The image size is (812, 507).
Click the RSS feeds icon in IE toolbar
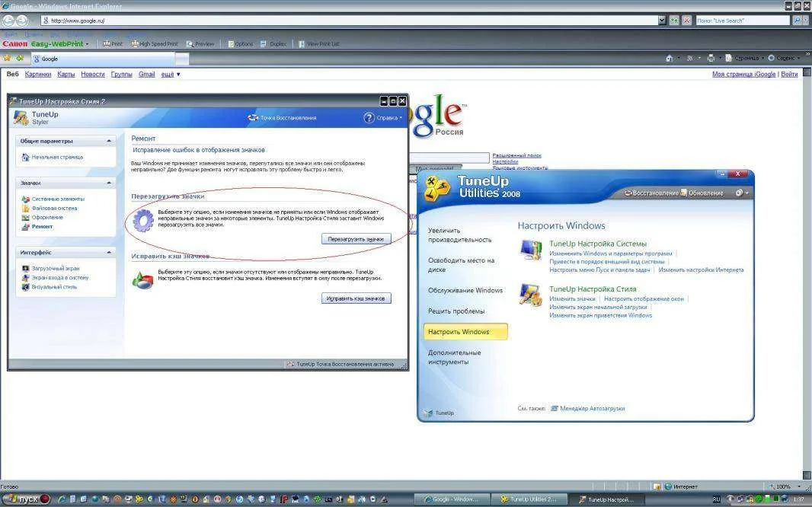pyautogui.click(x=689, y=58)
